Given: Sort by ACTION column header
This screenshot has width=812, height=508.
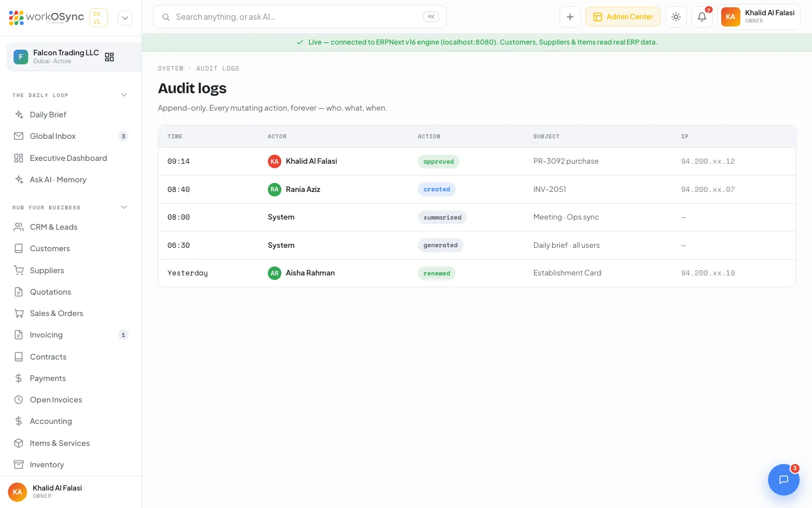Looking at the screenshot, I should (x=429, y=137).
